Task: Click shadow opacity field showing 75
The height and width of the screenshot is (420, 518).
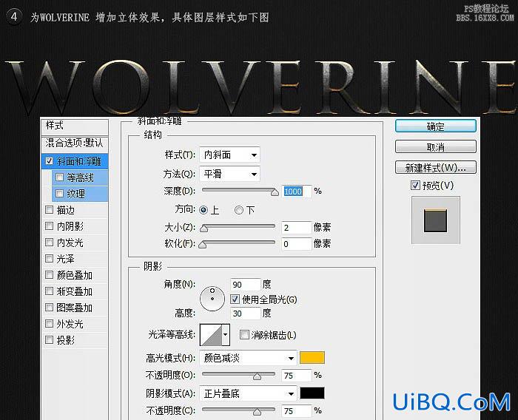Action: 297,411
